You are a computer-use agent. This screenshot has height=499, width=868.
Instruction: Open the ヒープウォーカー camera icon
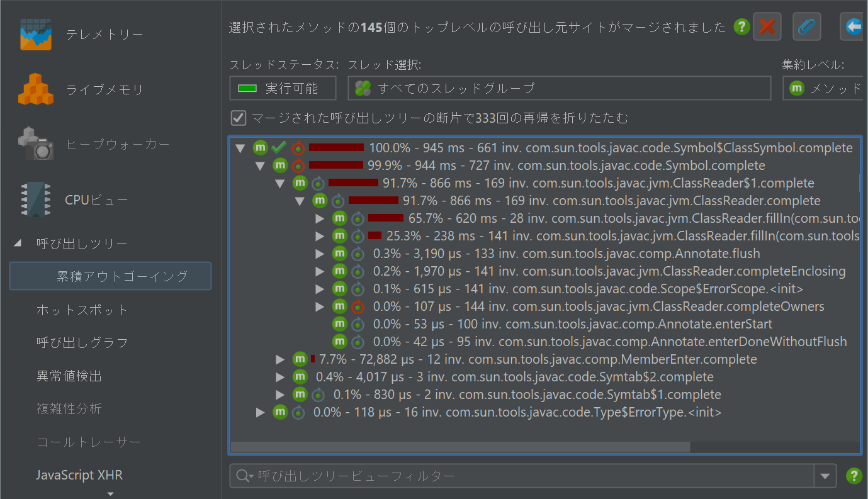point(35,144)
